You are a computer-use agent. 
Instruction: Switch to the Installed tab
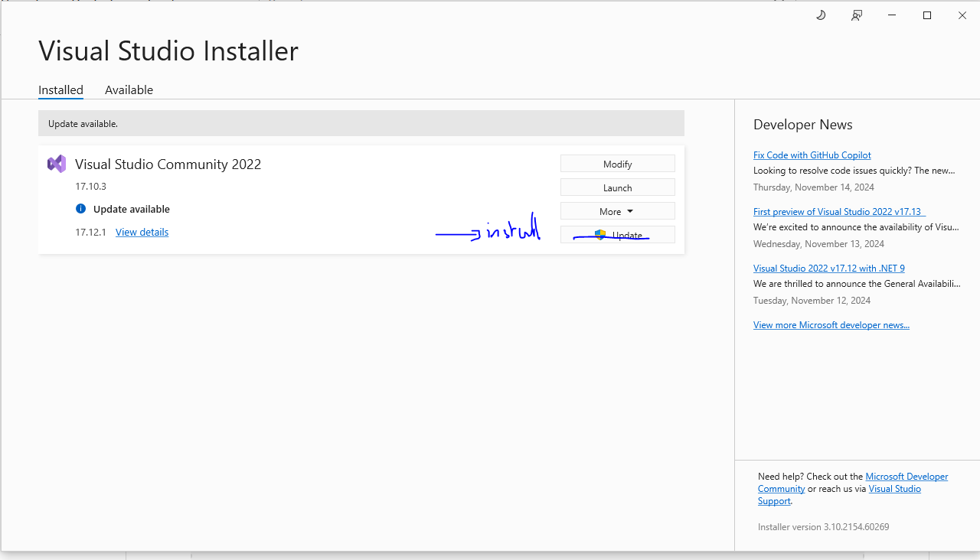(60, 90)
